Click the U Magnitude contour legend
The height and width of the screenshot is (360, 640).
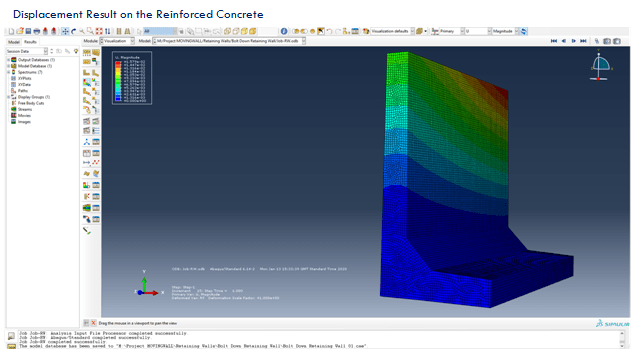[132, 78]
